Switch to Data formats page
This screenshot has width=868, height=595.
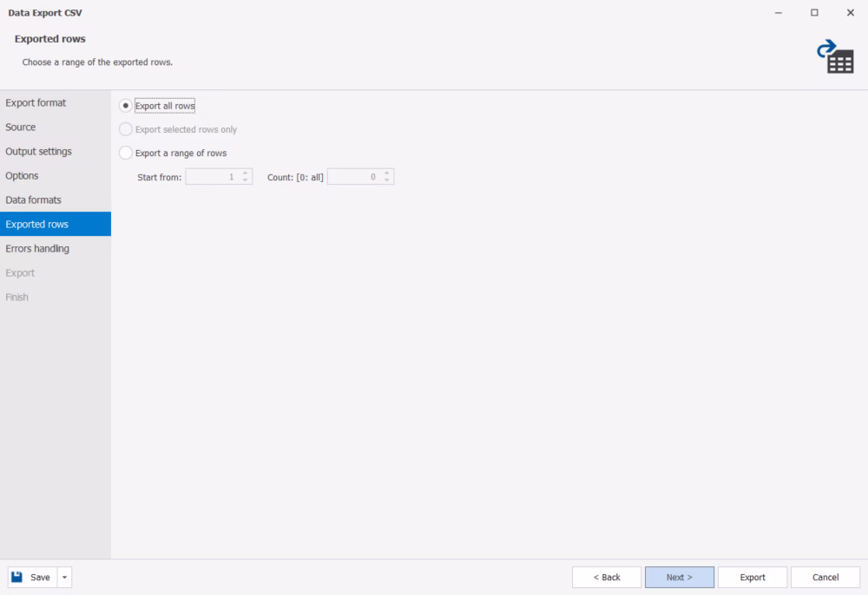tap(56, 200)
